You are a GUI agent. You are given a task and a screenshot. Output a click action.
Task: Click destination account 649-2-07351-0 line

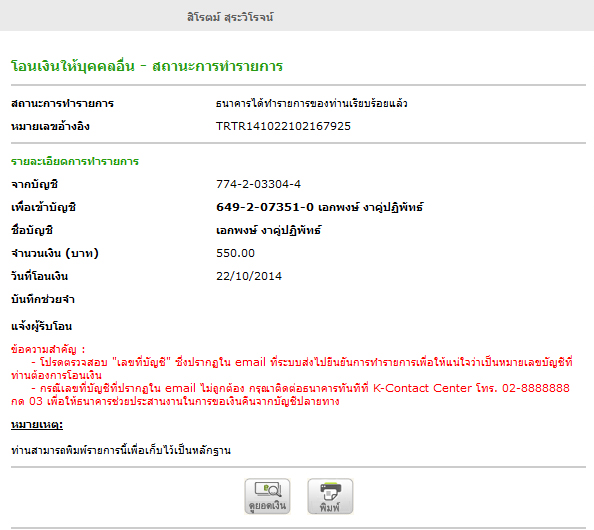pyautogui.click(x=320, y=207)
